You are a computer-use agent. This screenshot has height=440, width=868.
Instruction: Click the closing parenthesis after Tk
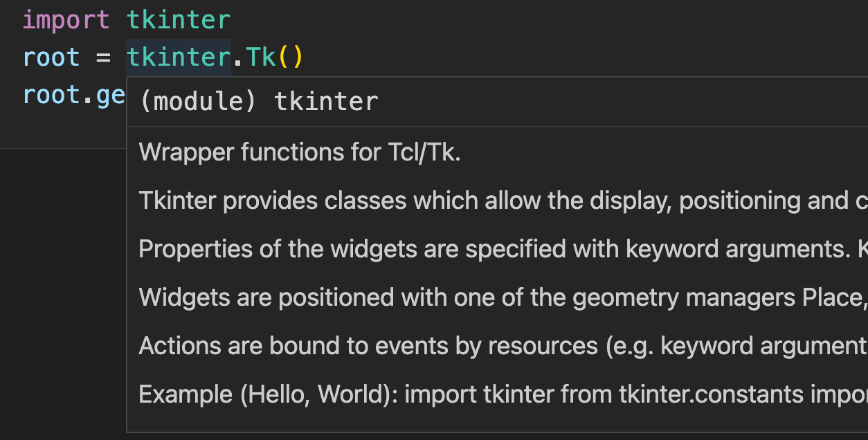pos(297,57)
